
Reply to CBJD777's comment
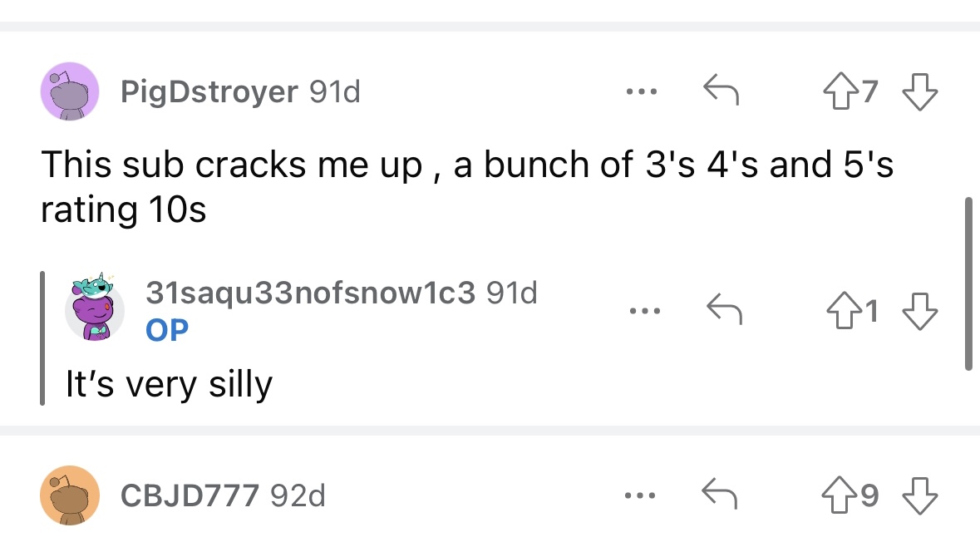721,495
